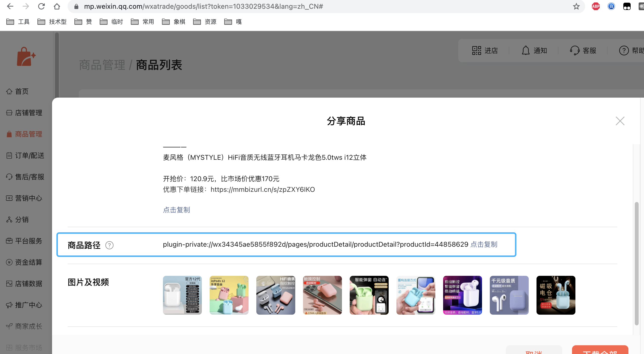Screen dimensions: 644x354
Task: Bookmark page with the star icon
Action: (576, 6)
